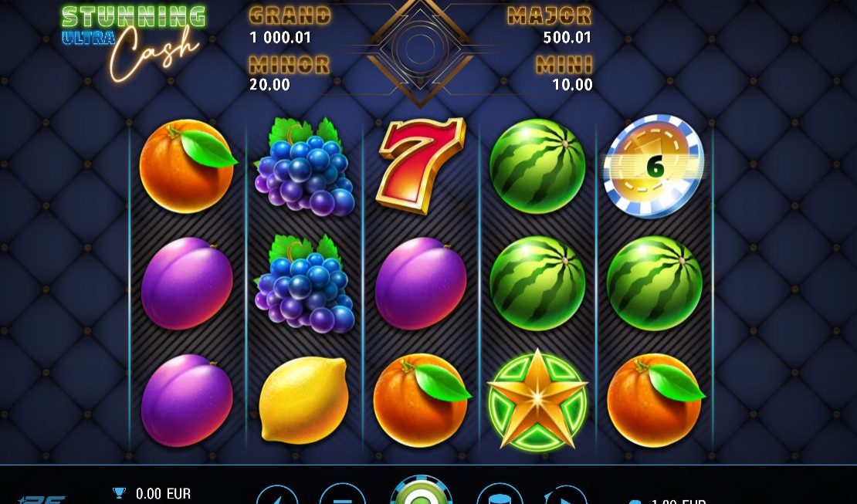The width and height of the screenshot is (857, 504).
Task: Open the hamburger menu button
Action: [x=342, y=495]
